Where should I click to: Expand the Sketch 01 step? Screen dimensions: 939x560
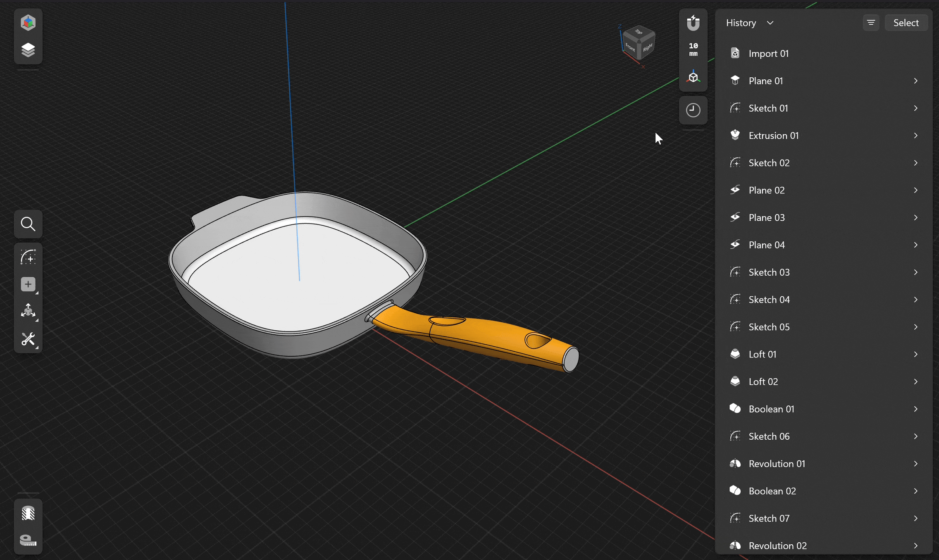coord(916,108)
